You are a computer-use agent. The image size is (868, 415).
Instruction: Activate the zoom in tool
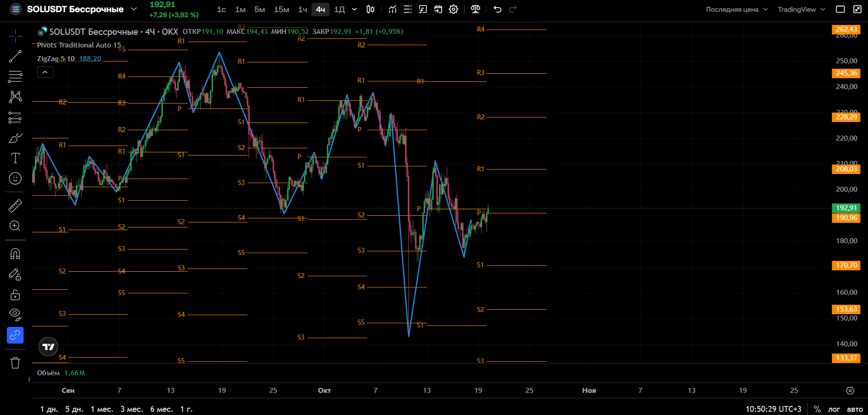tap(15, 226)
